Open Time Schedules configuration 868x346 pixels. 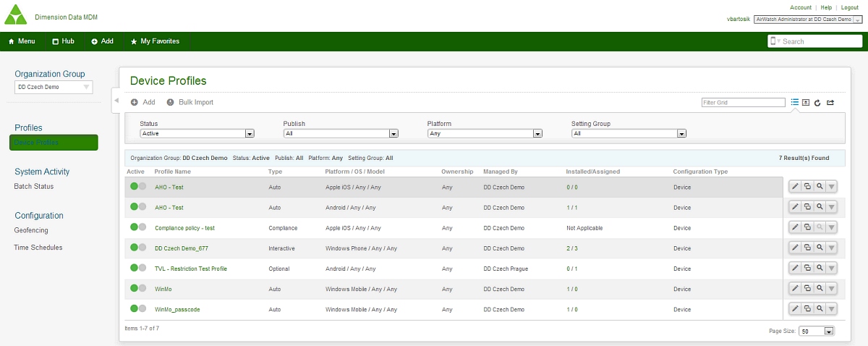pyautogui.click(x=38, y=248)
